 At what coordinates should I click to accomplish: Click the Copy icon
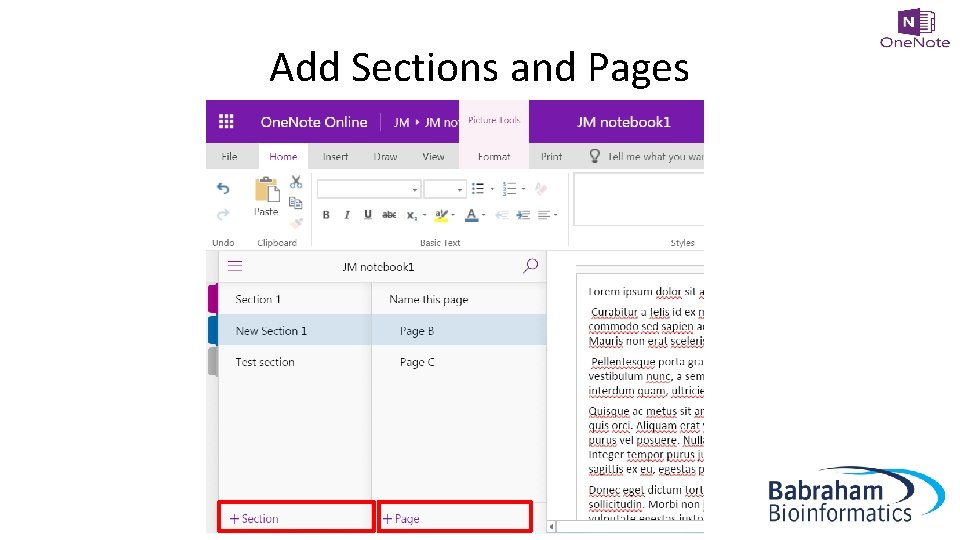coord(296,203)
